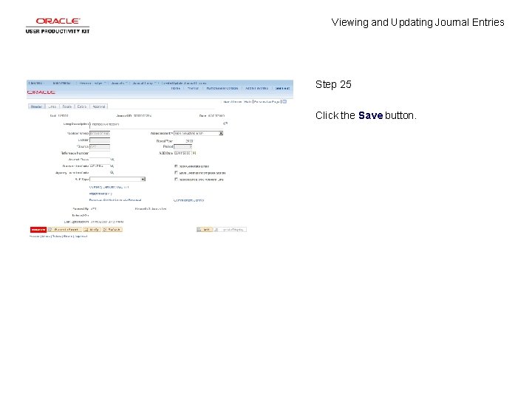Viewport: 532px width, 399px height.
Task: Open the Favorites menu in the breadcrumb
Action: click(x=36, y=83)
